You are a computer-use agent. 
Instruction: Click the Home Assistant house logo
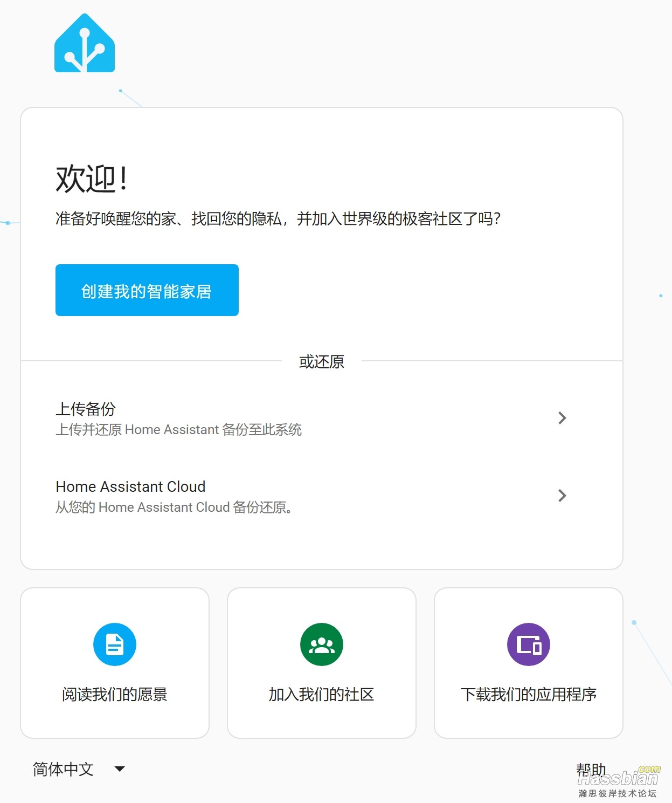(85, 43)
